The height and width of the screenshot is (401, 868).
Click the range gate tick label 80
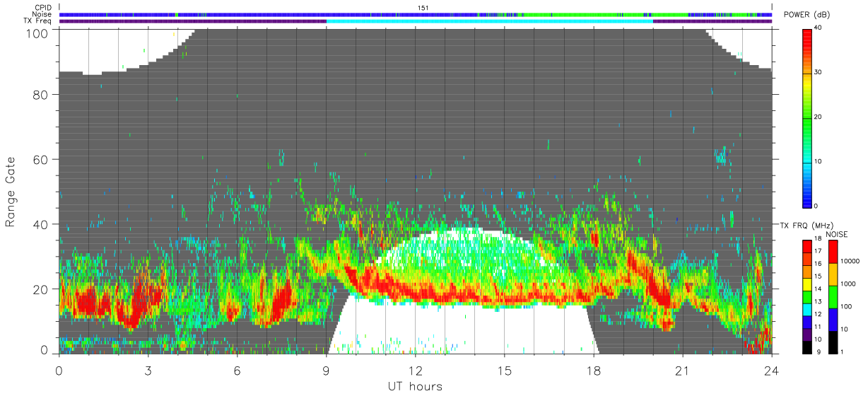coord(39,95)
